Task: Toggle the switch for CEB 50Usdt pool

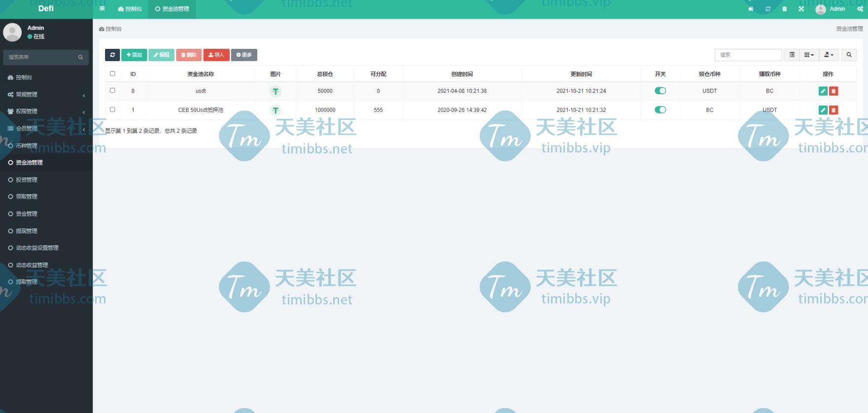Action: point(660,110)
